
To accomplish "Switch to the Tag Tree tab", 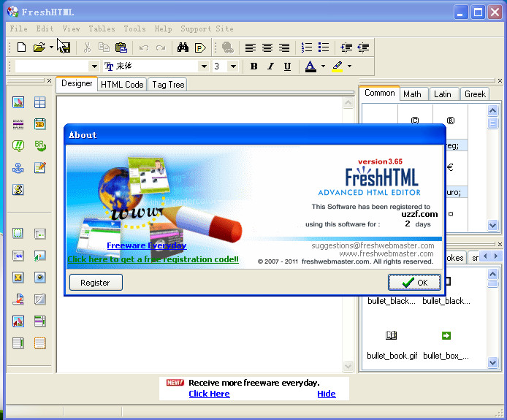I will pos(168,85).
